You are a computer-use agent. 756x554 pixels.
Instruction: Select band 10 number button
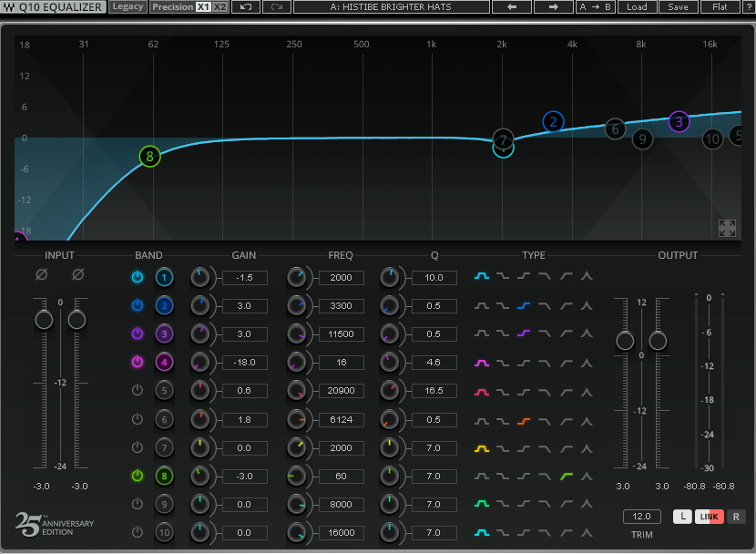(x=164, y=532)
